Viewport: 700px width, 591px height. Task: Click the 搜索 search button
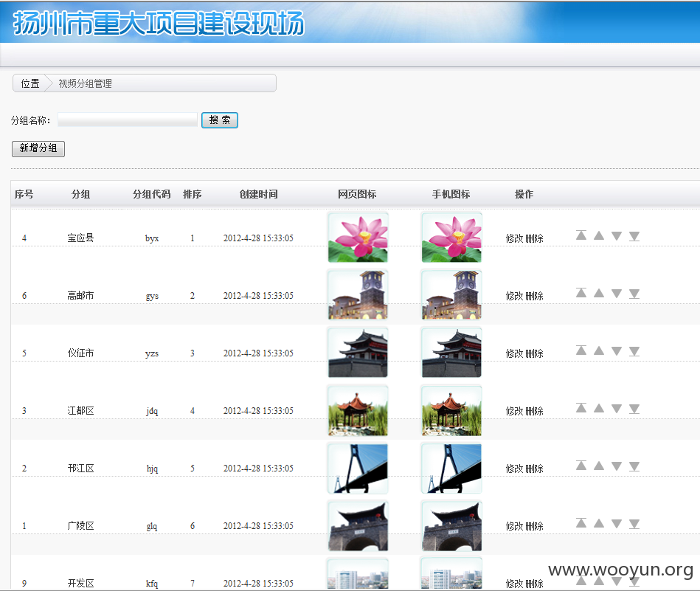click(x=220, y=120)
